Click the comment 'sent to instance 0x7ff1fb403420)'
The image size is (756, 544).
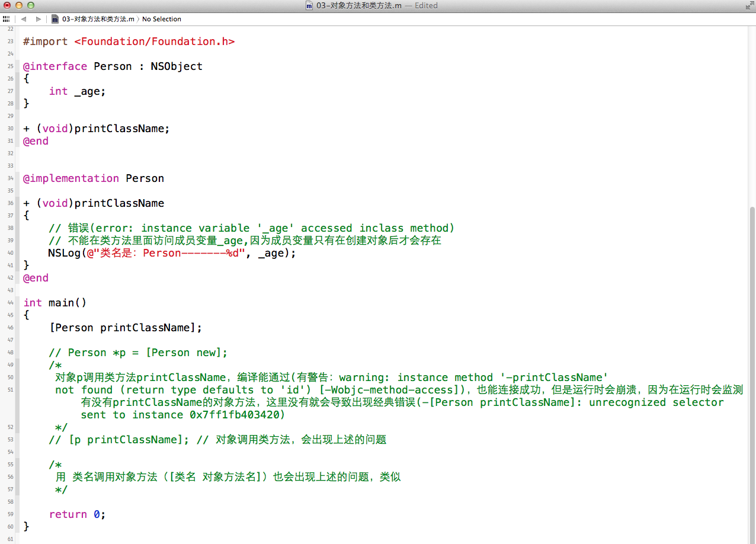(183, 415)
